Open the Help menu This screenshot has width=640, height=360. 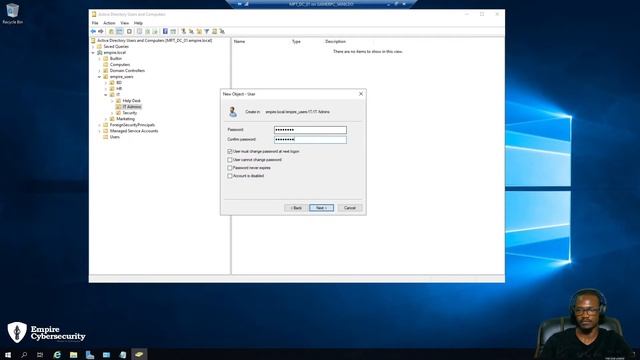[138, 23]
